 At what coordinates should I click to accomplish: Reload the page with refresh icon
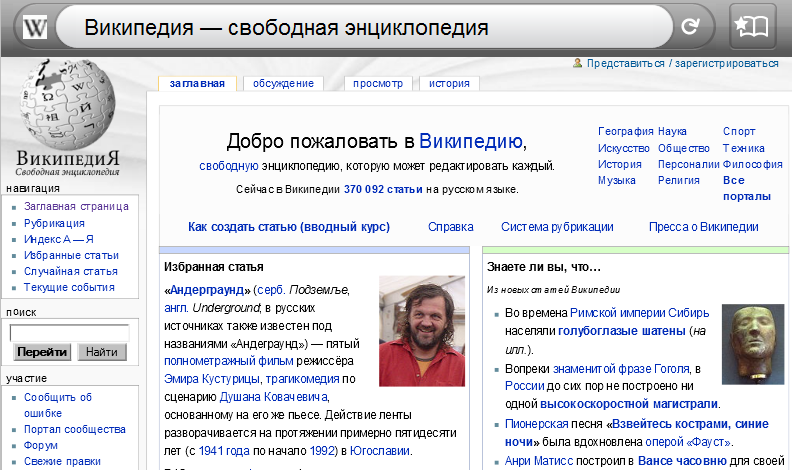point(690,26)
